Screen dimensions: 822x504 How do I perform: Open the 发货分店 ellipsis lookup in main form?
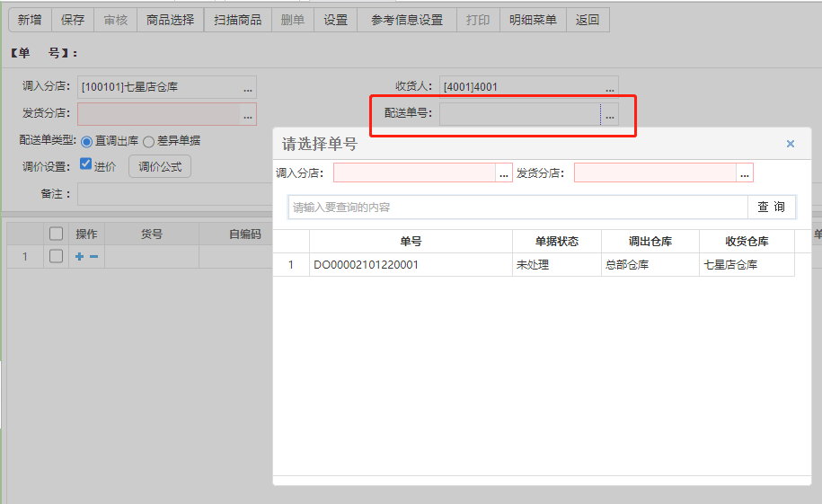tap(248, 114)
